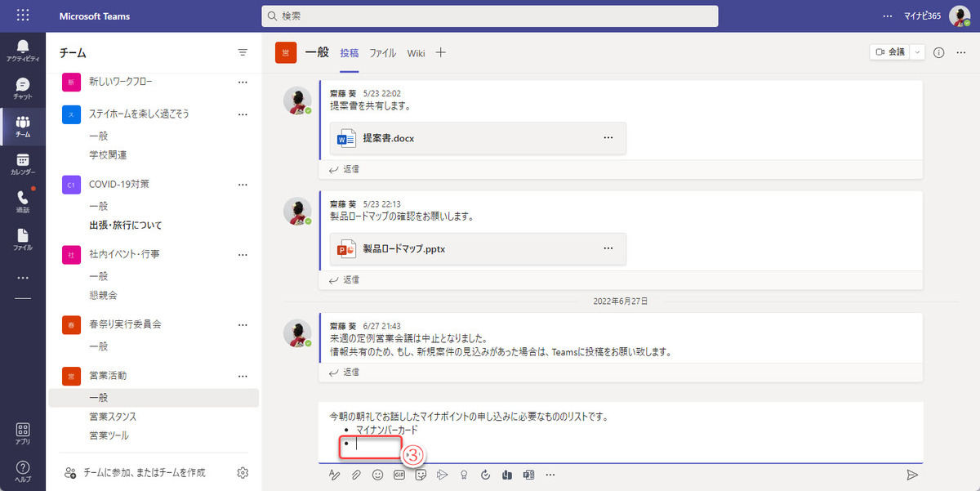Image resolution: width=980 pixels, height=491 pixels.
Task: Click the Forms poll icon in compose toolbar
Action: coord(528,474)
